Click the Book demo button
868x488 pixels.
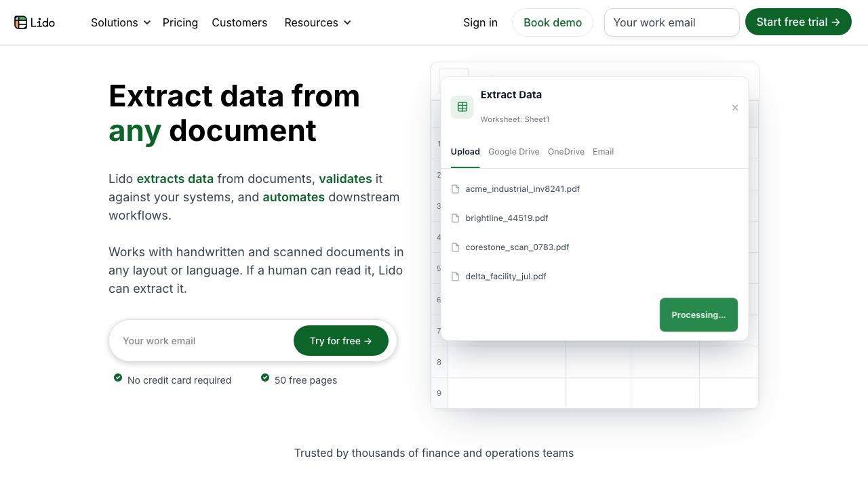[553, 22]
